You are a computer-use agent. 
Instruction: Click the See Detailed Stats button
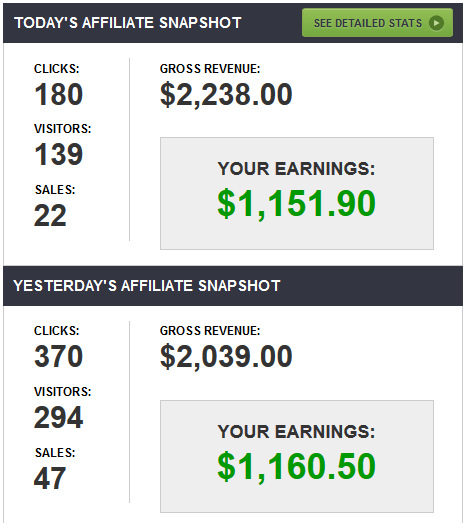pyautogui.click(x=377, y=23)
